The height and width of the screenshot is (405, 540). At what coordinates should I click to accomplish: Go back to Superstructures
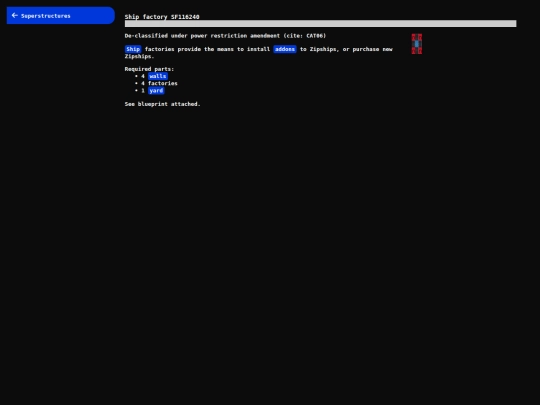tap(61, 15)
